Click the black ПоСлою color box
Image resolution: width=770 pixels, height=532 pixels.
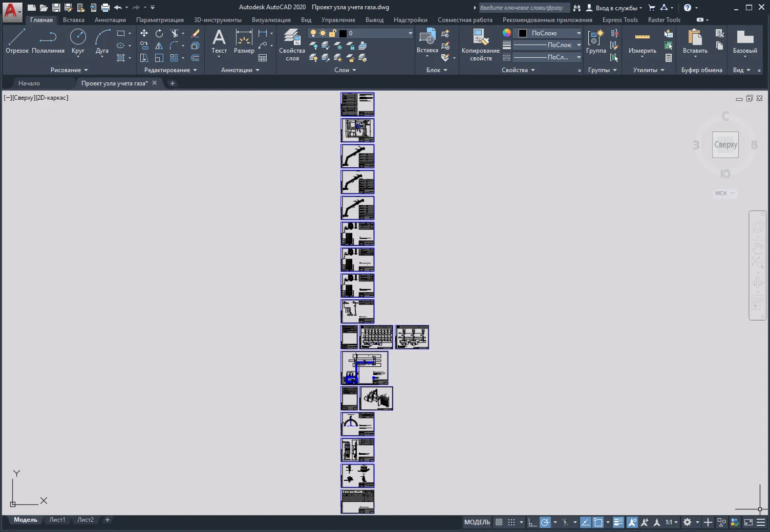tap(523, 33)
